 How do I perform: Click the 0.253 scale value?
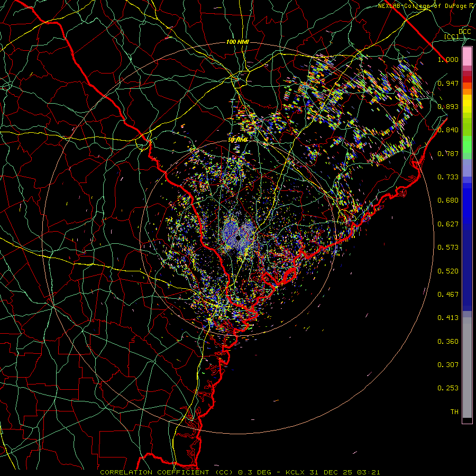point(448,388)
